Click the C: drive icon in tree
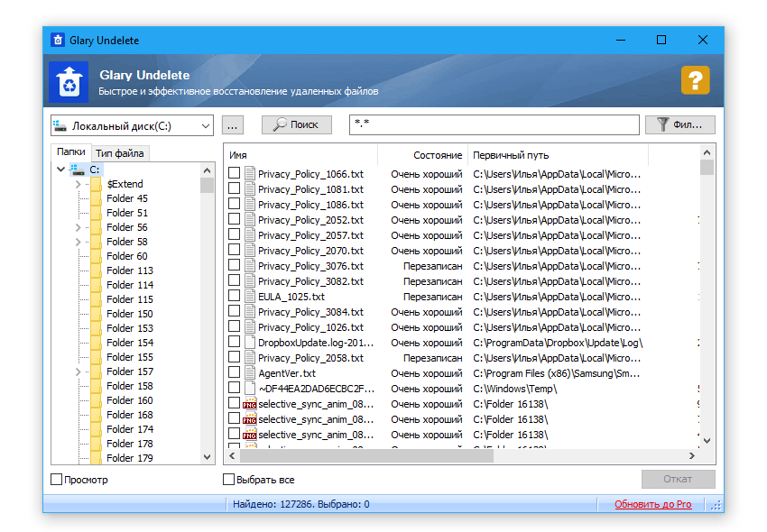Screen dimensions: 767x532 pyautogui.click(x=78, y=170)
